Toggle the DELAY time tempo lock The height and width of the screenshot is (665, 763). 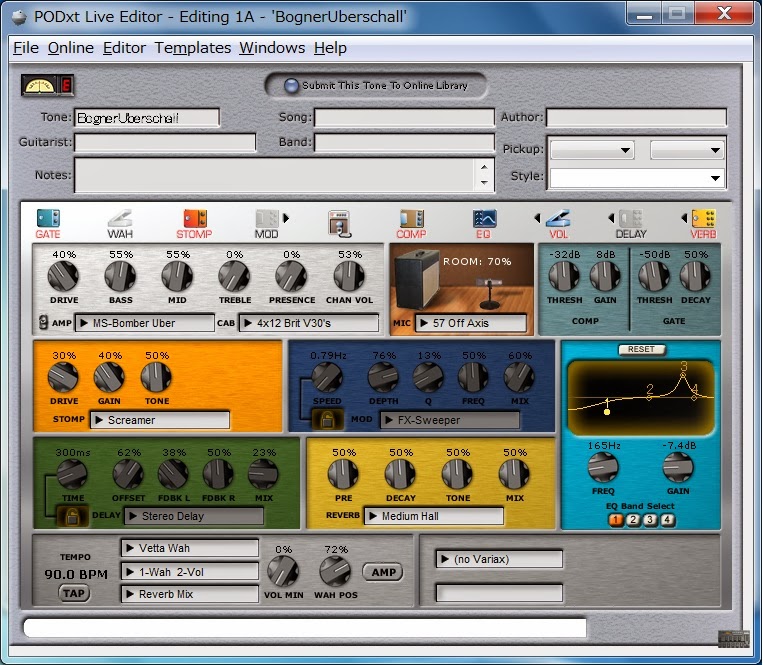[x=72, y=516]
